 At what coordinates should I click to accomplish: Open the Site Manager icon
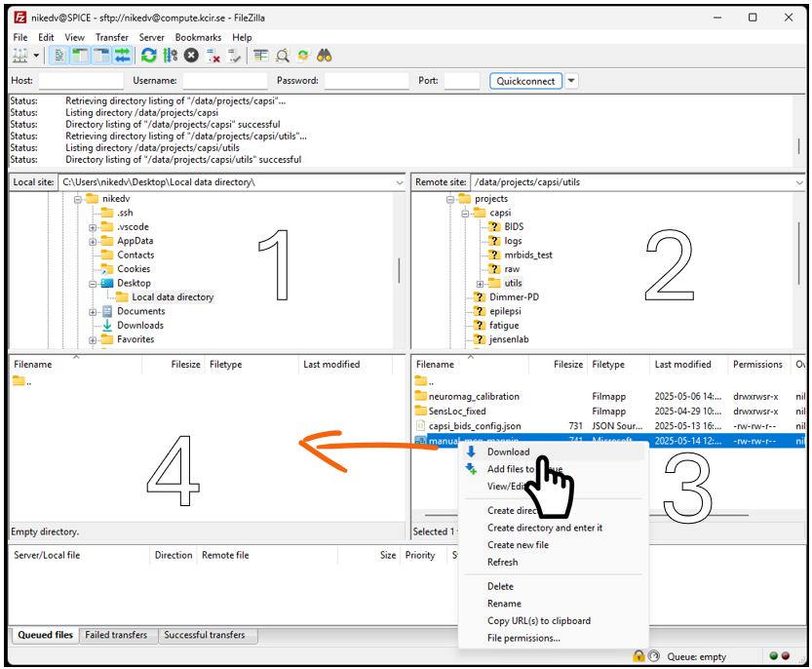point(19,56)
